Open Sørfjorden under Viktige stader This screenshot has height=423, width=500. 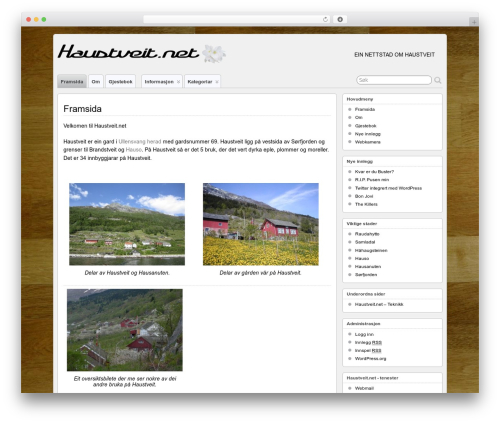pyautogui.click(x=366, y=275)
